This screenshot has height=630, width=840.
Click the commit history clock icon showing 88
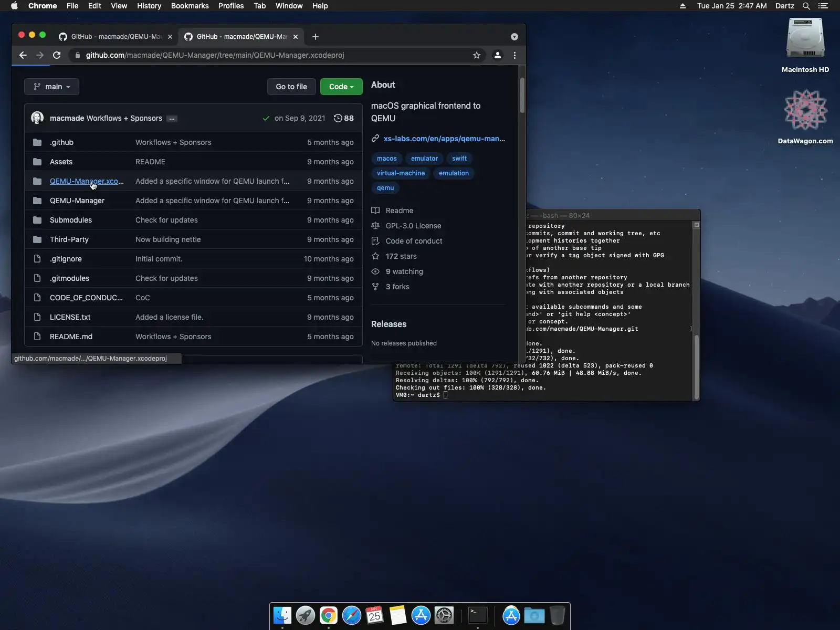tap(344, 118)
